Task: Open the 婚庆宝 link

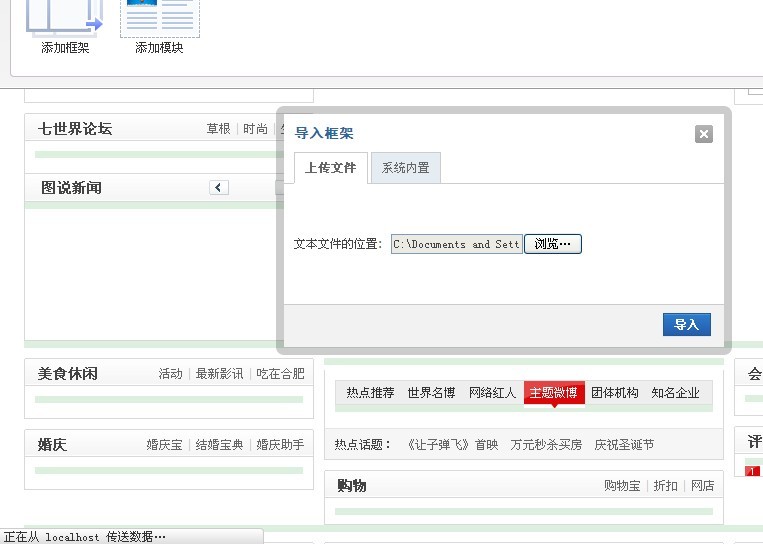Action: point(164,445)
